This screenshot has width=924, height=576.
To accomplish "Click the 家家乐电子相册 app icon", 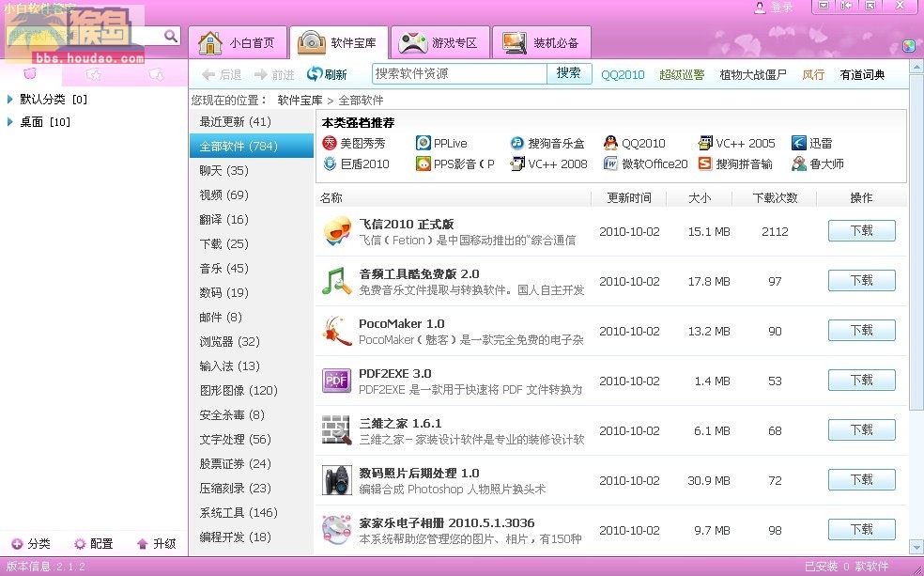I will (x=337, y=530).
